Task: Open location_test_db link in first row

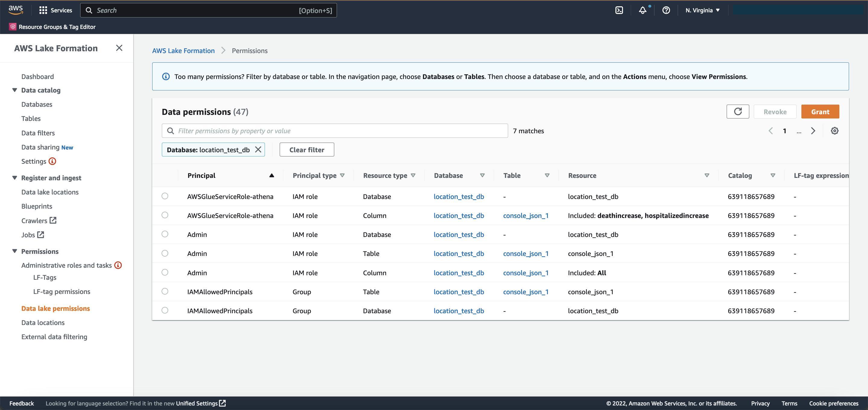Action: tap(459, 196)
